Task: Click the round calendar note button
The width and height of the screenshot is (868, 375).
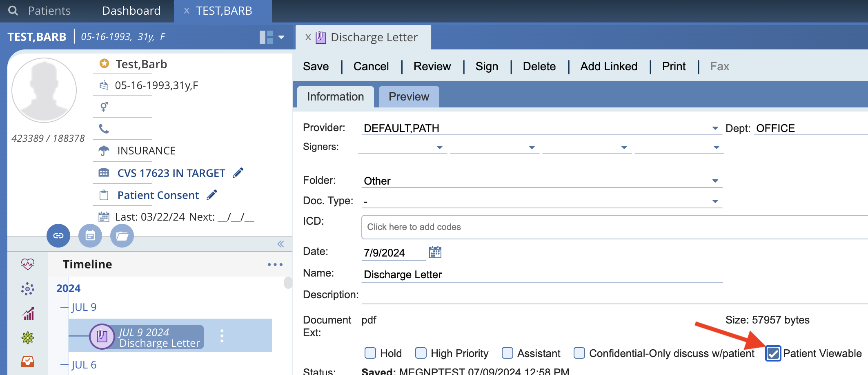Action: (x=90, y=236)
